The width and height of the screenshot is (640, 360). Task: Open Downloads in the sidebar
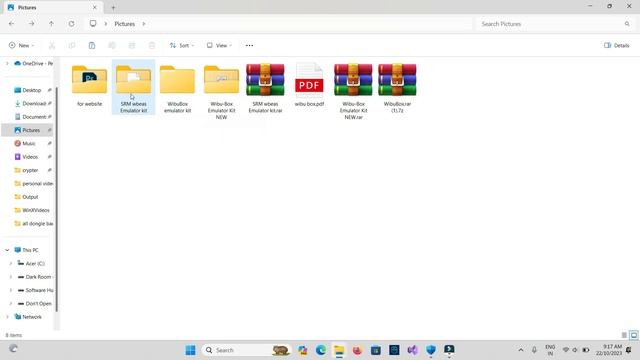(32, 103)
